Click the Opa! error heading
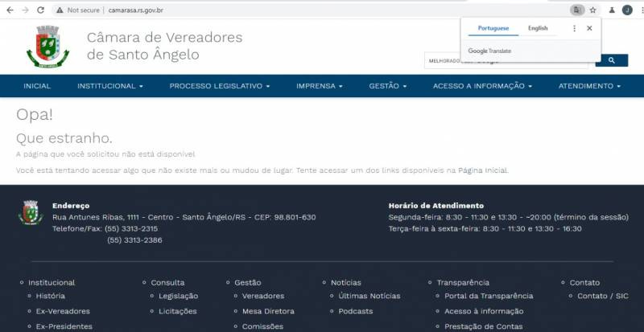 click(x=35, y=115)
